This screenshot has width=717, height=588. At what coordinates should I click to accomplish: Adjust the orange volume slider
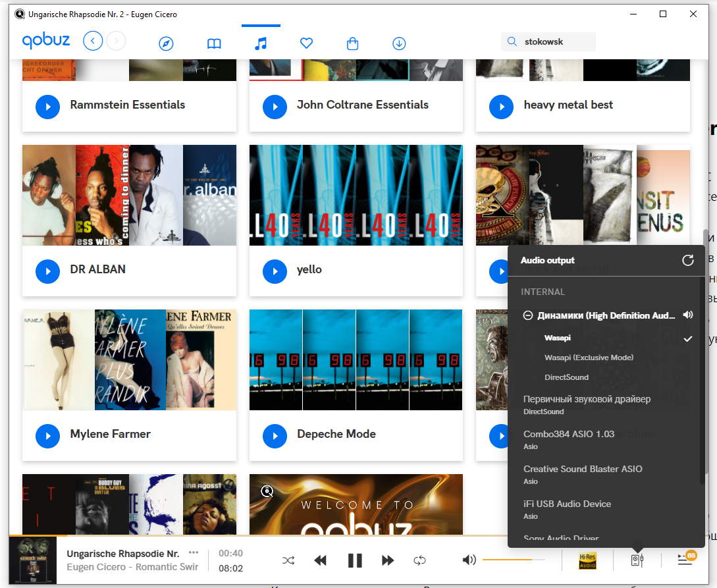pos(514,560)
